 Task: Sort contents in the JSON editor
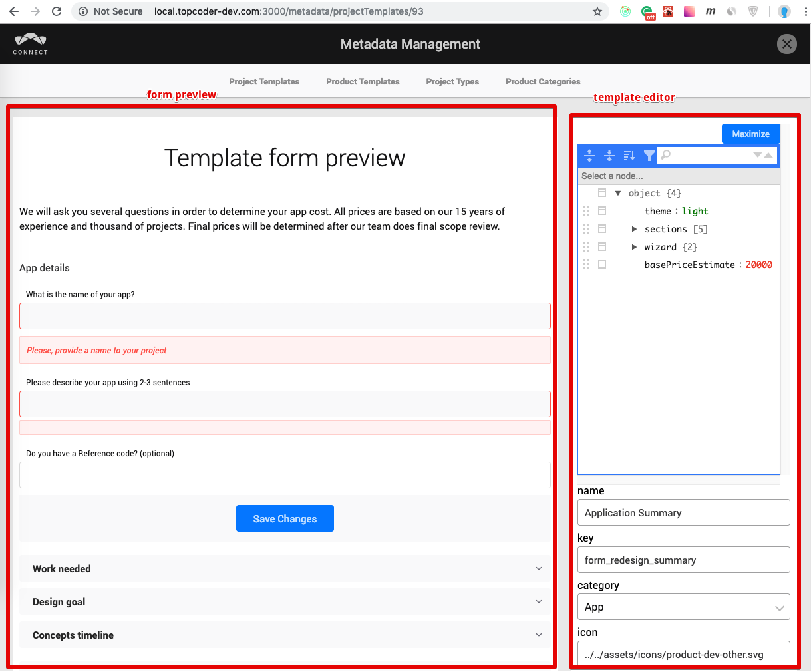pyautogui.click(x=629, y=156)
